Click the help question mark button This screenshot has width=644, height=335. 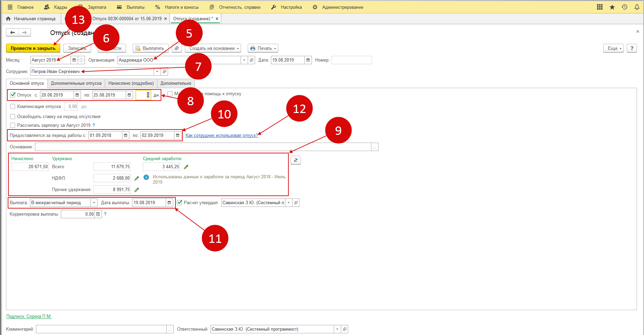coord(632,48)
